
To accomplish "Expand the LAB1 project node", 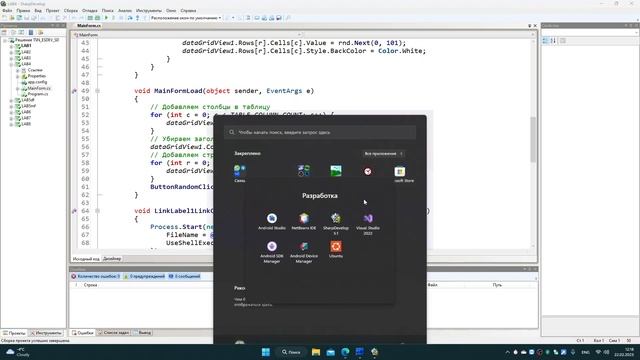I will (11, 46).
